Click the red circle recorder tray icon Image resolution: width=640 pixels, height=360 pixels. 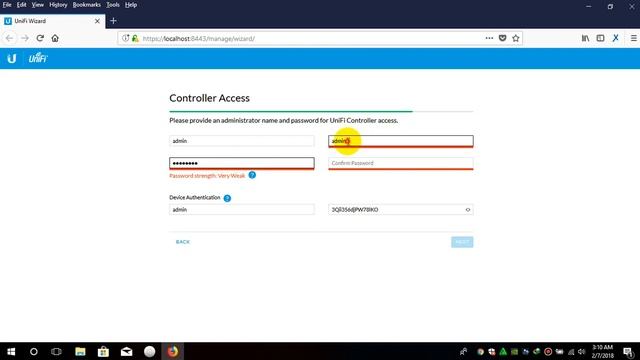(548, 351)
